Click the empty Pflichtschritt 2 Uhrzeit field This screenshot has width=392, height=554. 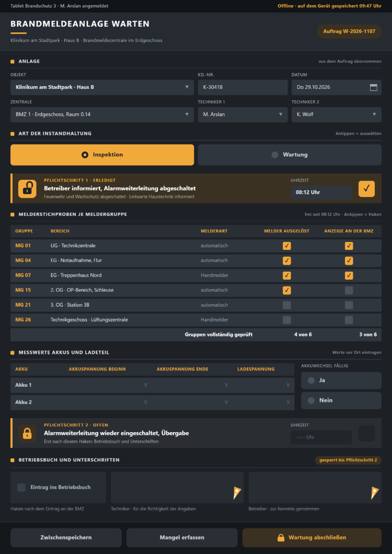tap(321, 437)
